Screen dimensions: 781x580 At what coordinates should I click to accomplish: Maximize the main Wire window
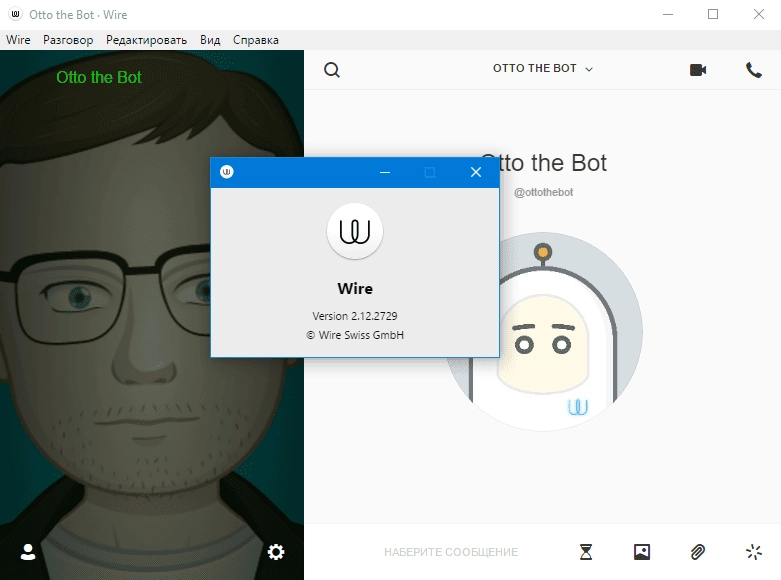(713, 14)
